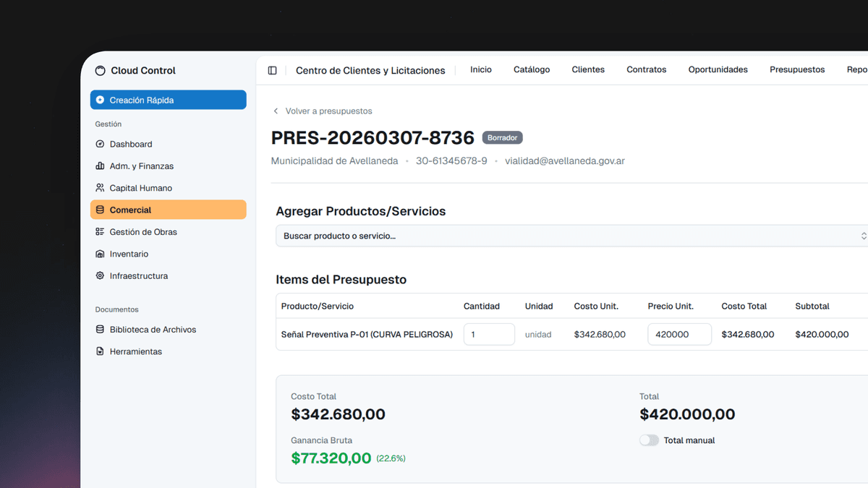
Task: Open Adm. y Finanzas section
Action: pos(169,166)
